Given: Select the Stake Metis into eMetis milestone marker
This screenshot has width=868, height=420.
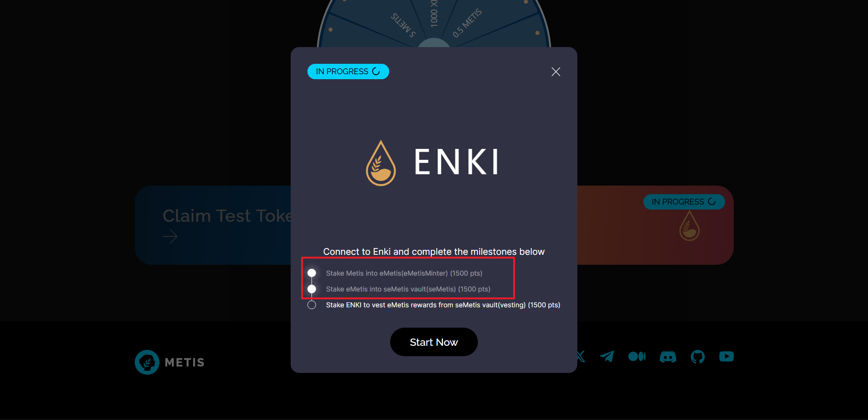Looking at the screenshot, I should (x=311, y=273).
